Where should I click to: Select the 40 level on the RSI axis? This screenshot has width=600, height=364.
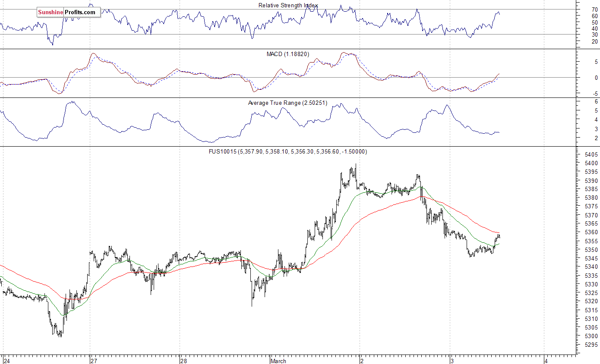coord(595,28)
